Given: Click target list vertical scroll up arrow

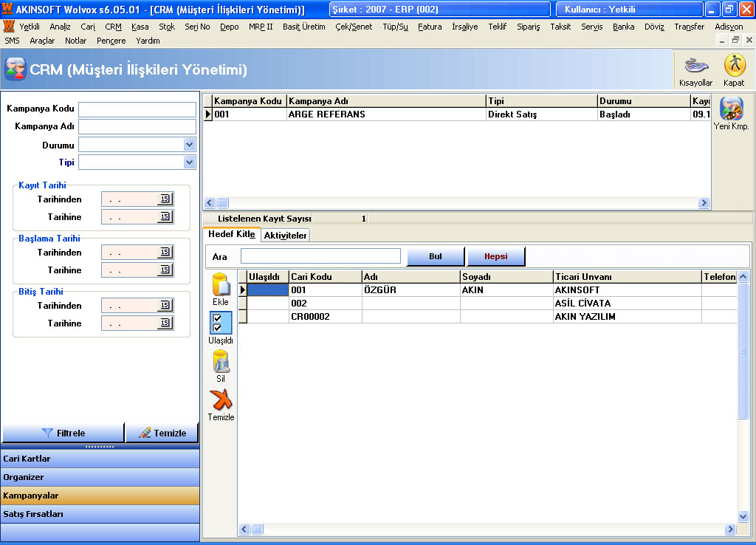Looking at the screenshot, I should 743,277.
